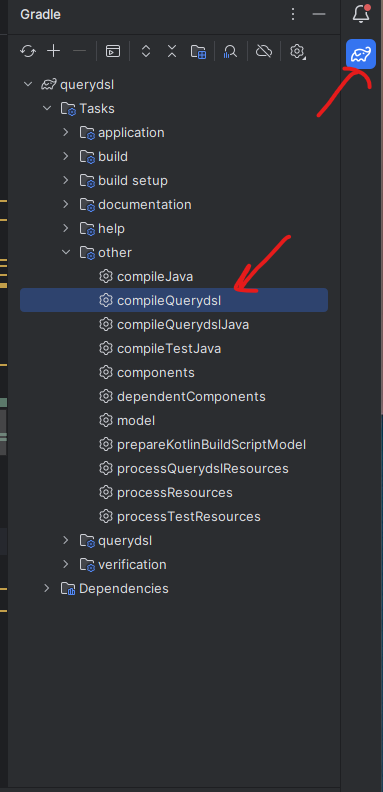
Task: Expand the application task folder
Action: pyautogui.click(x=65, y=132)
